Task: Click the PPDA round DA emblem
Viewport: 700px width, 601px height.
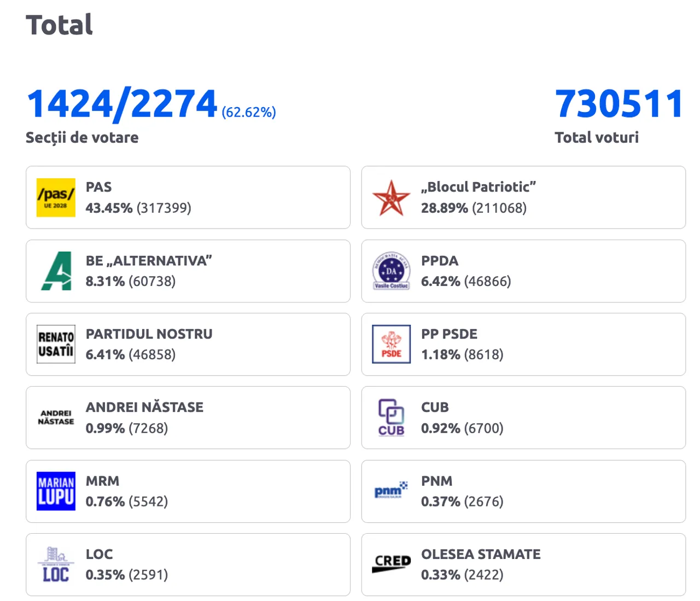Action: [391, 271]
